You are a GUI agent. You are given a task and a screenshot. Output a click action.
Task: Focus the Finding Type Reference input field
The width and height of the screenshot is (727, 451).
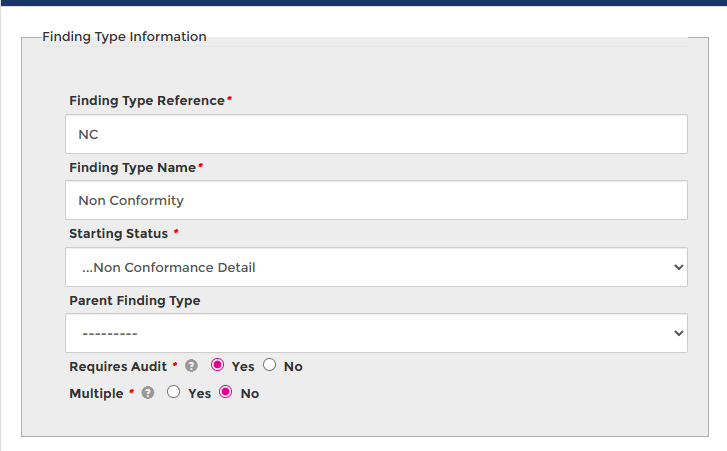(376, 134)
